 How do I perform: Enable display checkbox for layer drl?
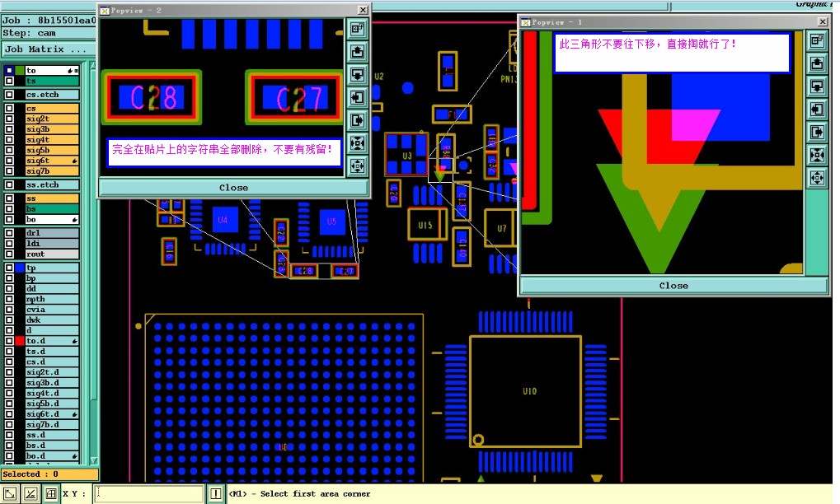pos(9,233)
